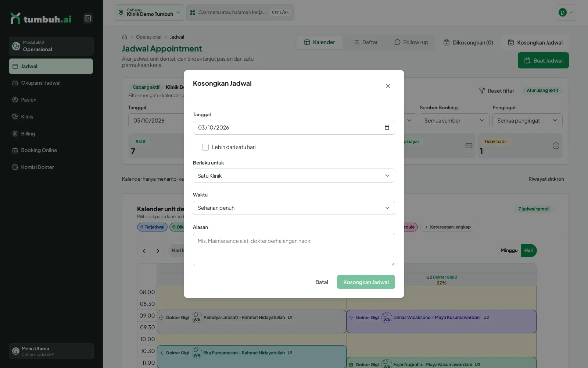Viewport: 588px width, 368px height.
Task: Open the Dimas Wicaksono appointment card
Action: point(441,321)
